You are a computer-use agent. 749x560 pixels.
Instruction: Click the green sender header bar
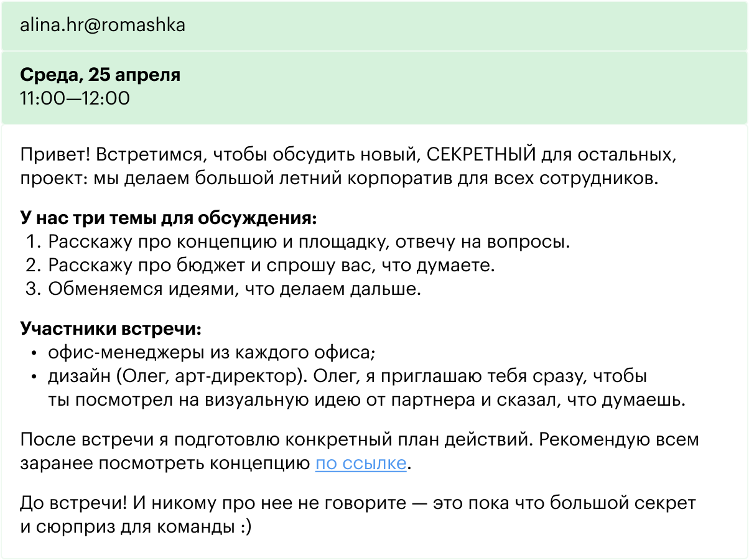[374, 26]
